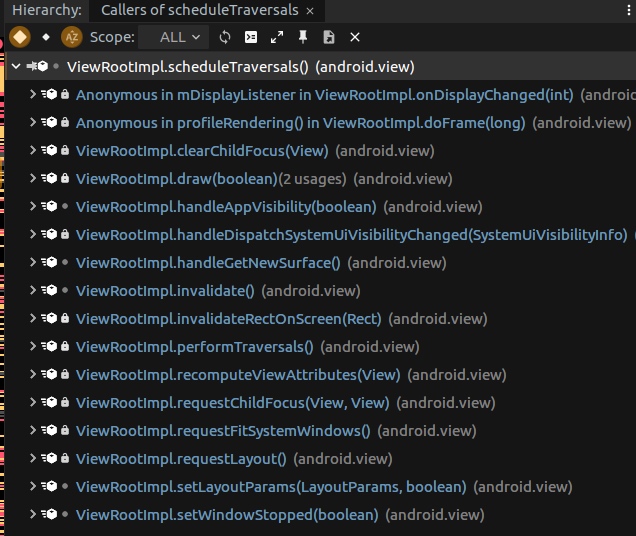This screenshot has width=636, height=536.
Task: Refresh the call hierarchy
Action: point(225,37)
